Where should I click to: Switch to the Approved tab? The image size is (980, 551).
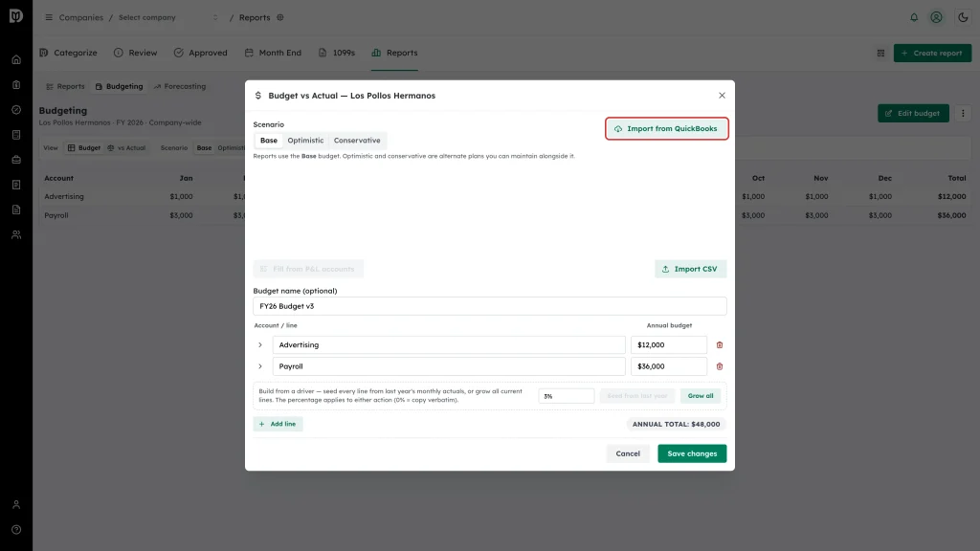(201, 54)
